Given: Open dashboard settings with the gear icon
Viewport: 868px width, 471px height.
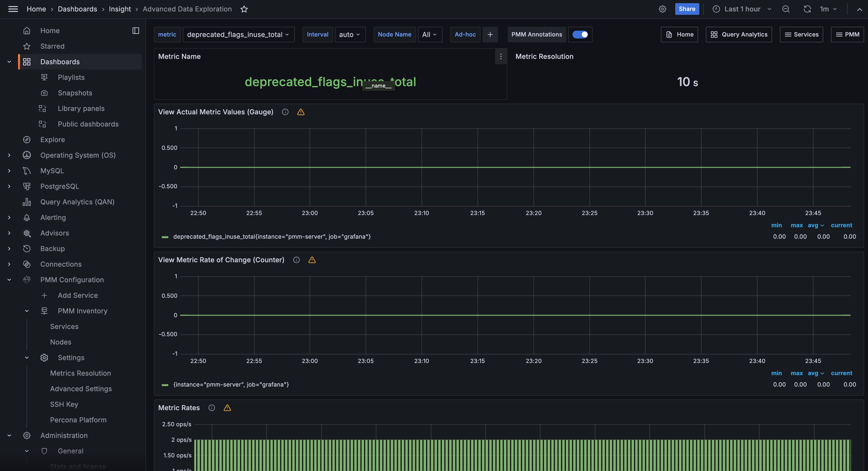Looking at the screenshot, I should tap(663, 9).
